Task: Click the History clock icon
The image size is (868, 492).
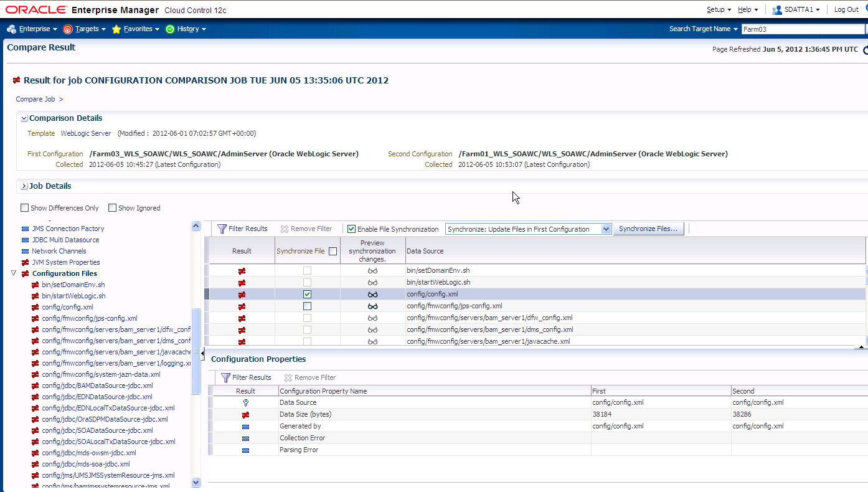Action: pyautogui.click(x=170, y=29)
